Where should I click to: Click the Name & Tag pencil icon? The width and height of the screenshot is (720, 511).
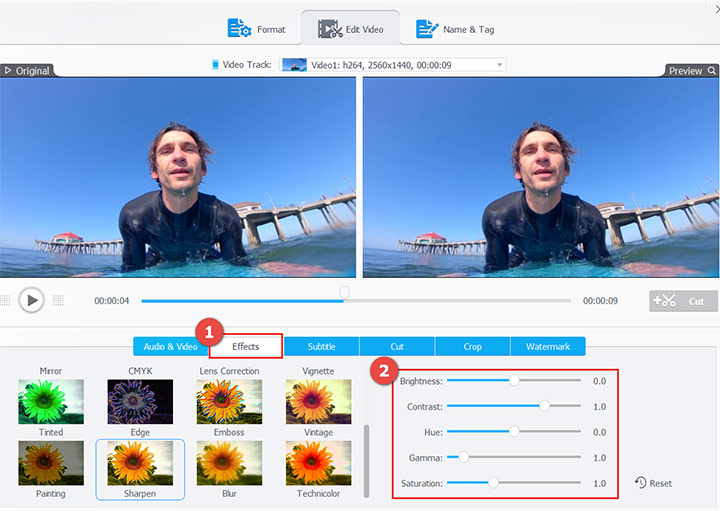coord(427,29)
